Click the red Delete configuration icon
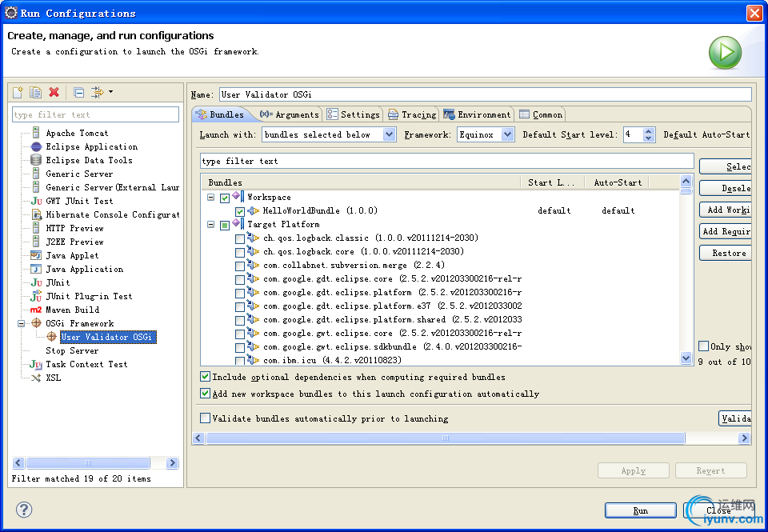The height and width of the screenshot is (532, 768). tap(54, 92)
